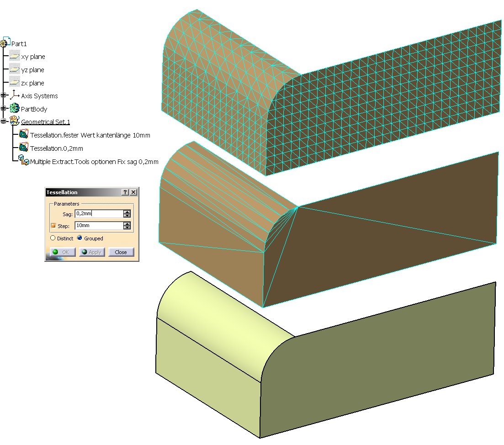Select the xy plane tree item
Image resolution: width=504 pixels, height=445 pixels.
[33, 57]
